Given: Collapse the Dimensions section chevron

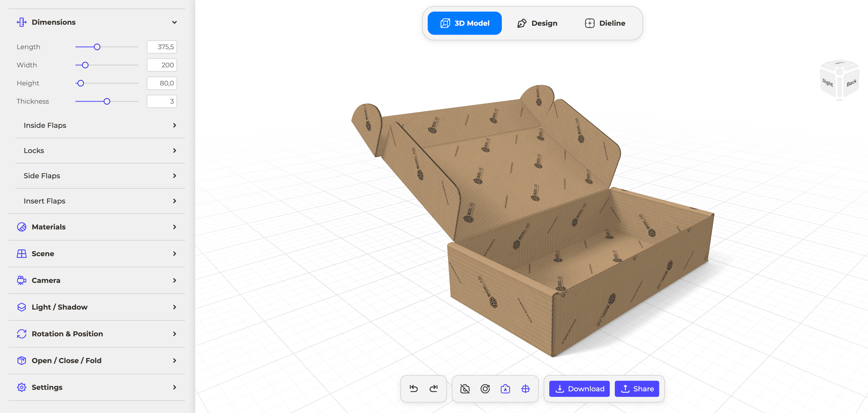Looking at the screenshot, I should point(174,22).
